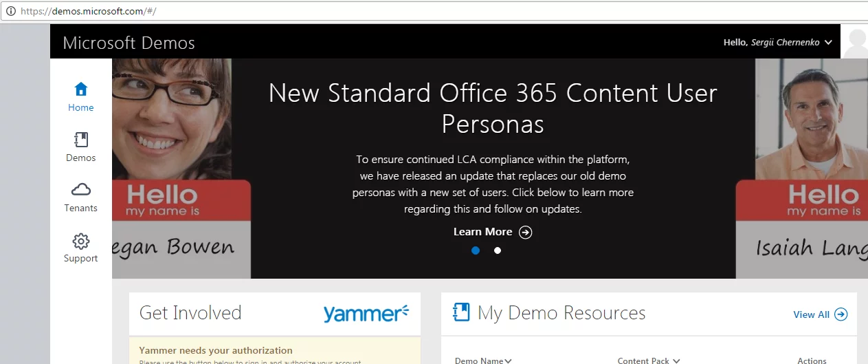Open Tenants cloud icon

[x=80, y=190]
